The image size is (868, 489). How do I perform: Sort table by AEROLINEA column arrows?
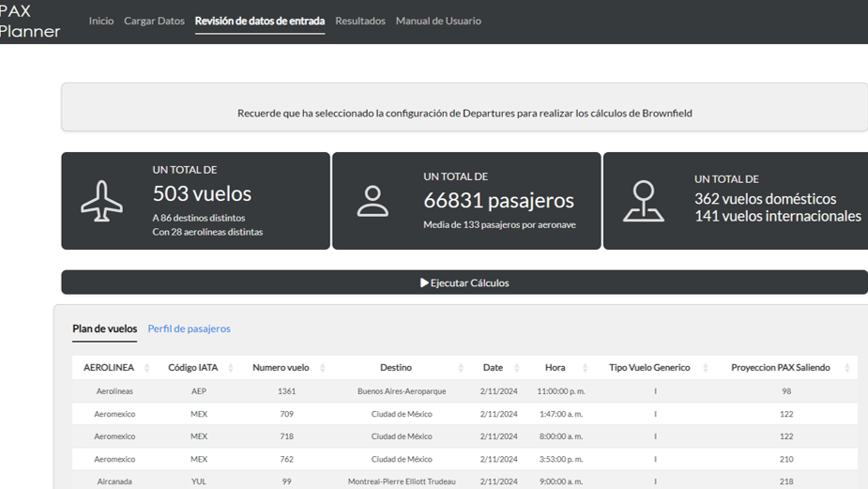(x=147, y=368)
